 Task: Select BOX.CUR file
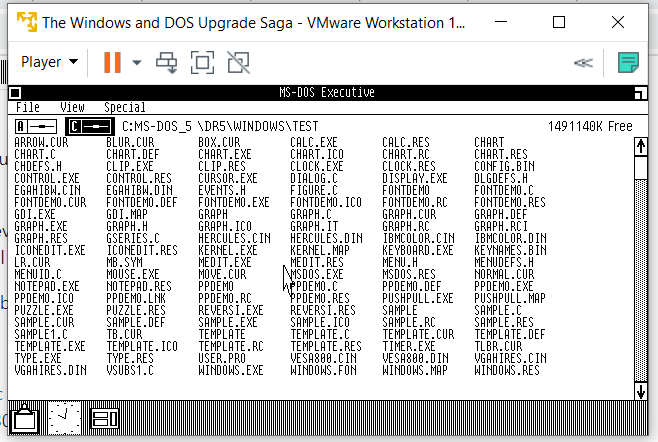[x=219, y=142]
